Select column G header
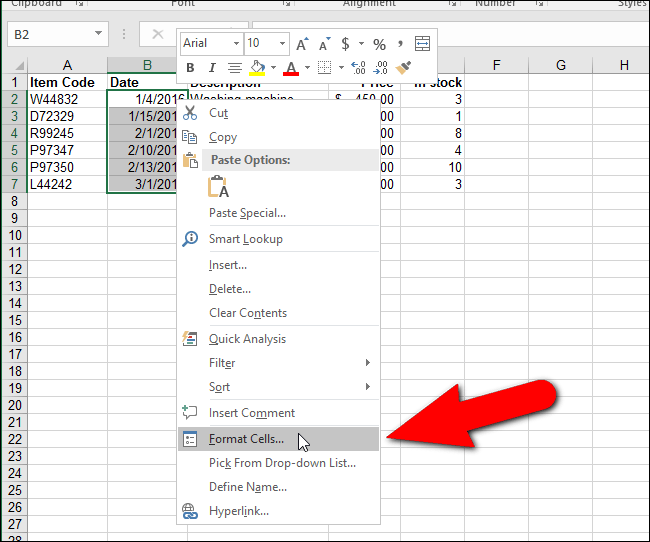 click(x=560, y=65)
